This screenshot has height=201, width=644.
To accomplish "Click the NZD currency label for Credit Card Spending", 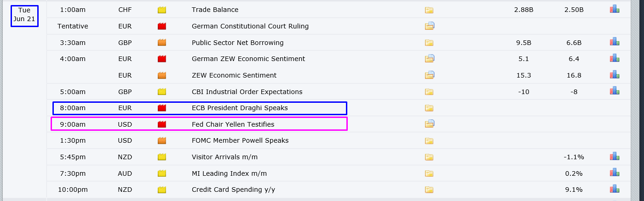I will click(125, 190).
